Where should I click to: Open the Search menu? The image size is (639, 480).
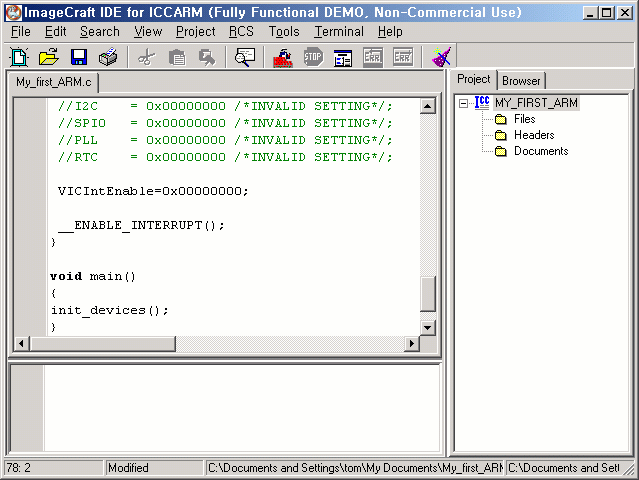100,32
